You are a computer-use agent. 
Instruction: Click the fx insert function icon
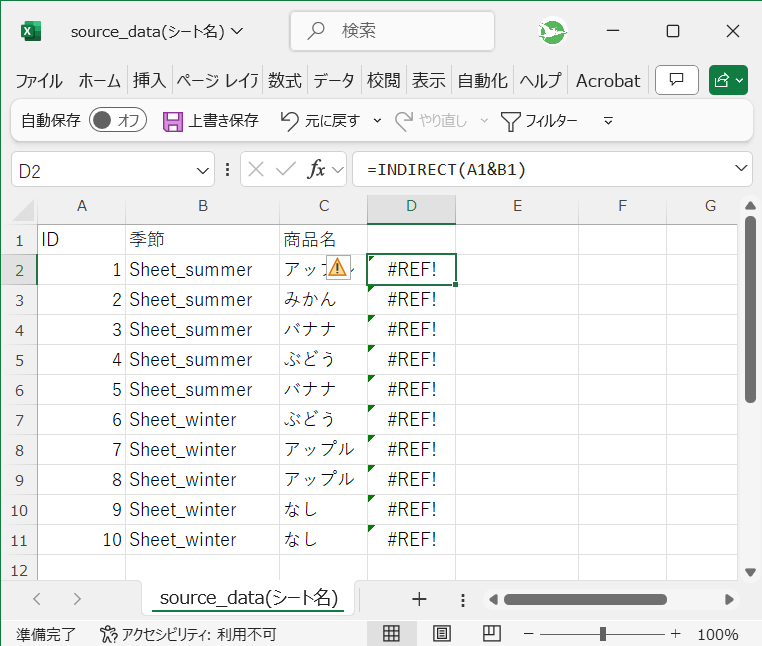316,169
